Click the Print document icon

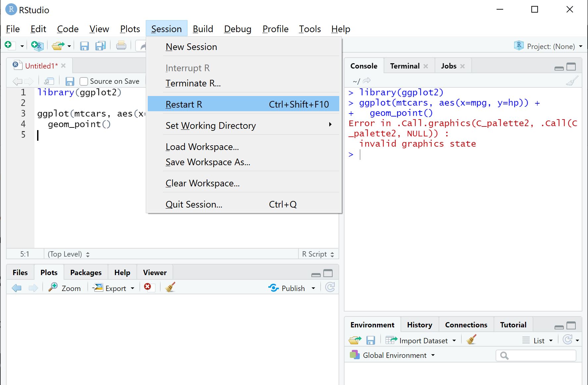click(121, 45)
